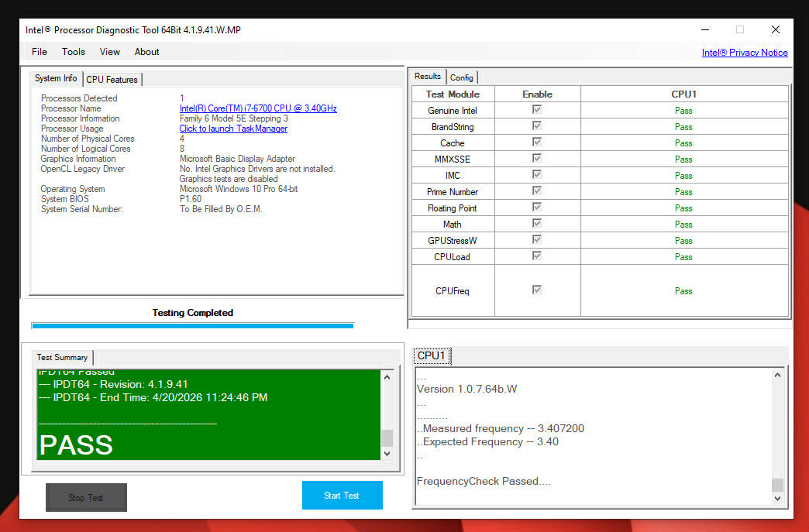Click the CPU1 log scroll down arrow
Screen dimensions: 809x532
777,499
